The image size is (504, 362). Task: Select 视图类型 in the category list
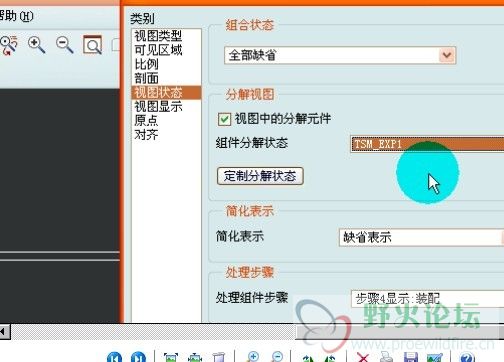158,36
